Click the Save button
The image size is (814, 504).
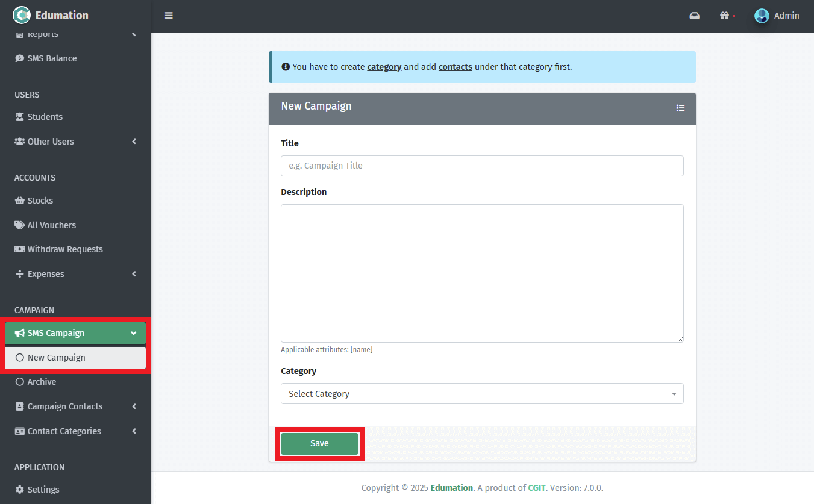(319, 444)
